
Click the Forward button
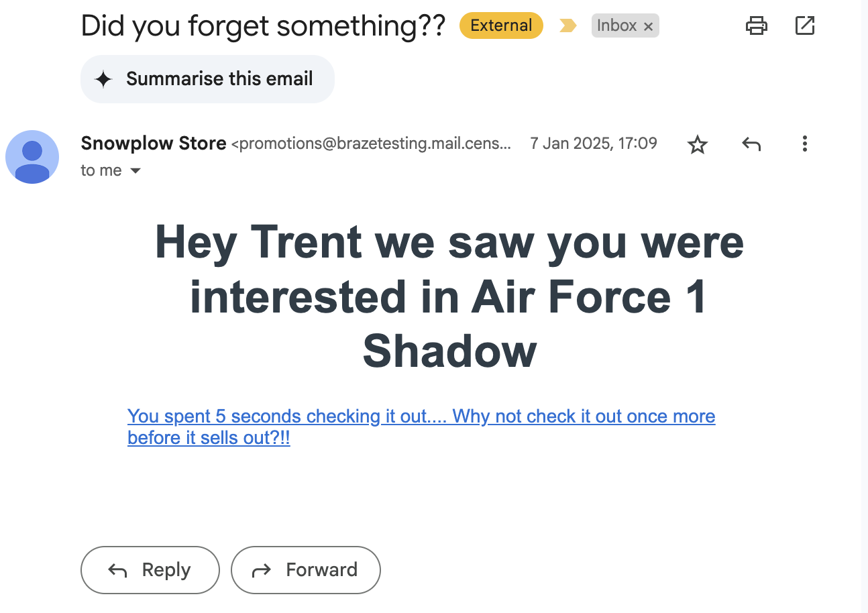point(305,569)
